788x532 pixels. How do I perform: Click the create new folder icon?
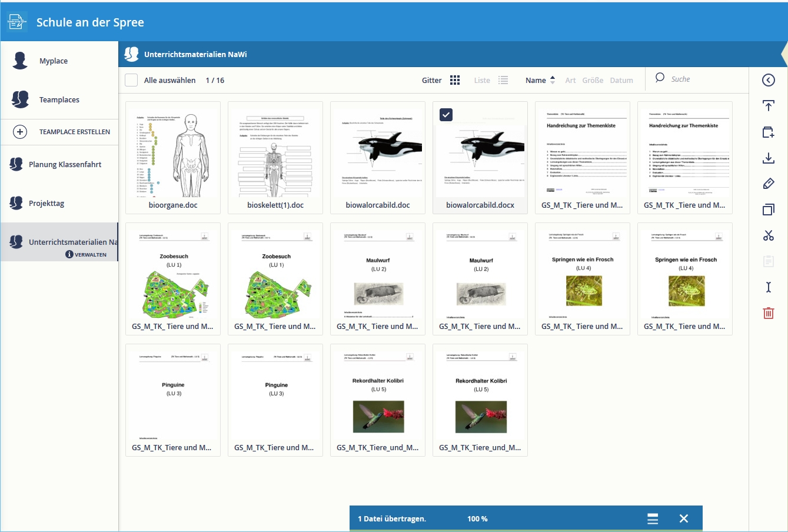pos(768,132)
